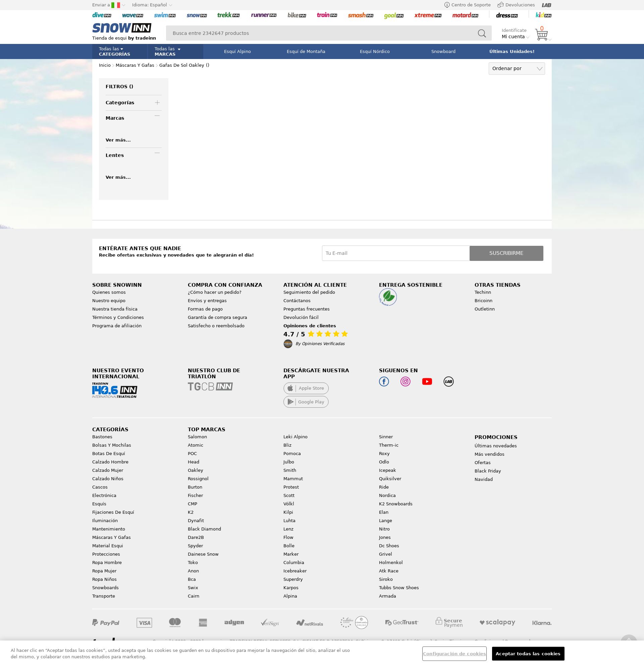
Task: Open Todas las Marcas dropdown
Action: pos(175,51)
